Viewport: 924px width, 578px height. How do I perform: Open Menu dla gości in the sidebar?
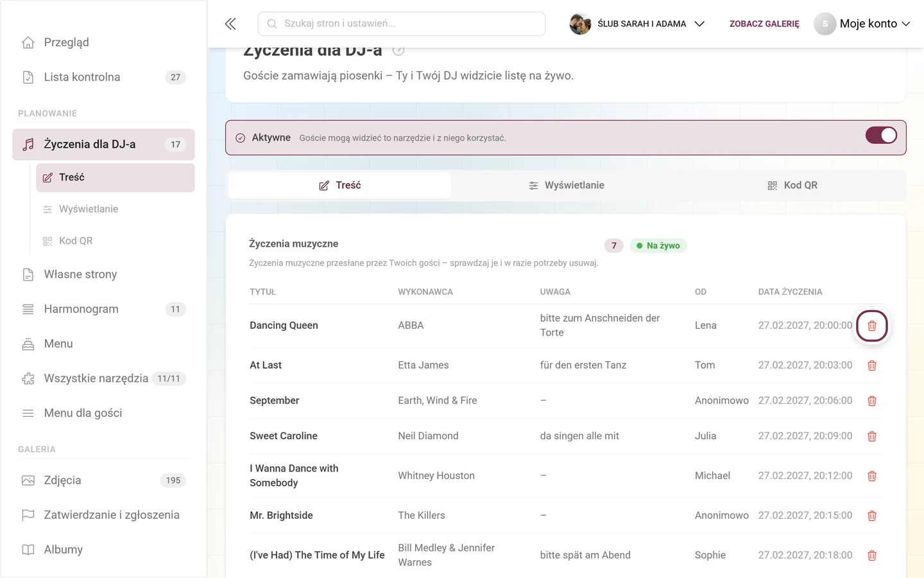pyautogui.click(x=103, y=413)
